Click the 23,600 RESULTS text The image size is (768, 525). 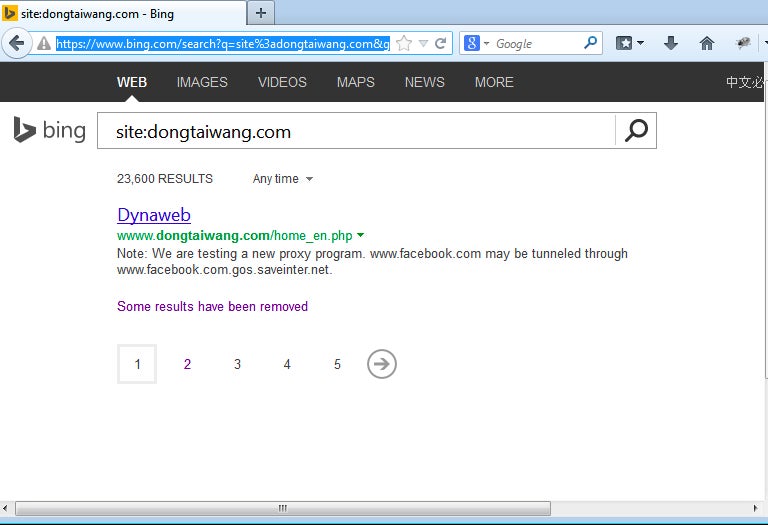point(165,179)
